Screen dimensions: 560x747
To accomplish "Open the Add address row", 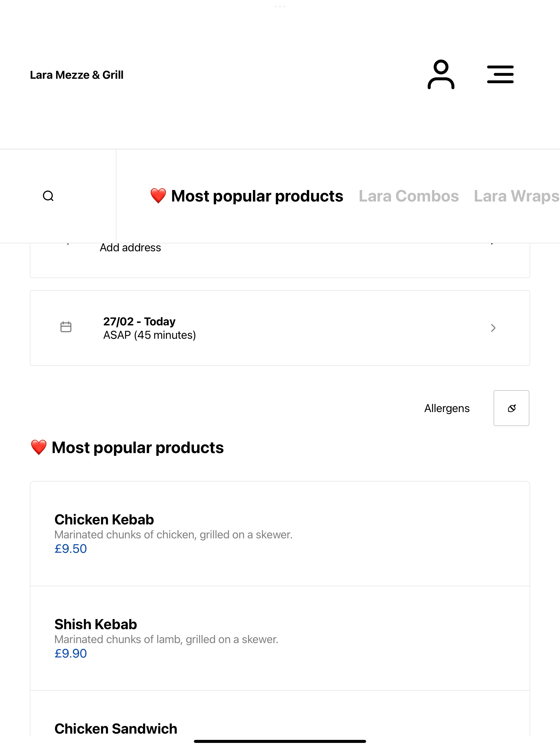I will click(x=280, y=260).
